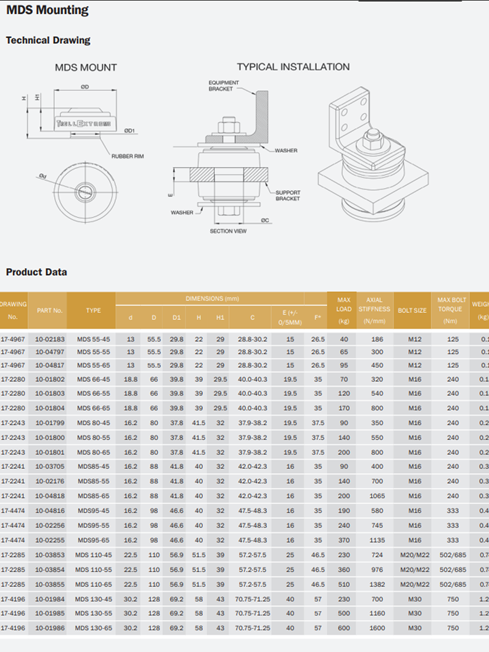Click the MDS 130-45 type cell
489x652 pixels.
(94, 599)
